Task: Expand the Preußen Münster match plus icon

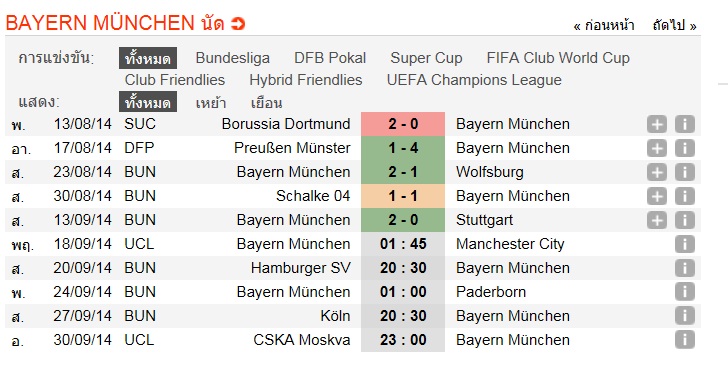Action: click(656, 148)
